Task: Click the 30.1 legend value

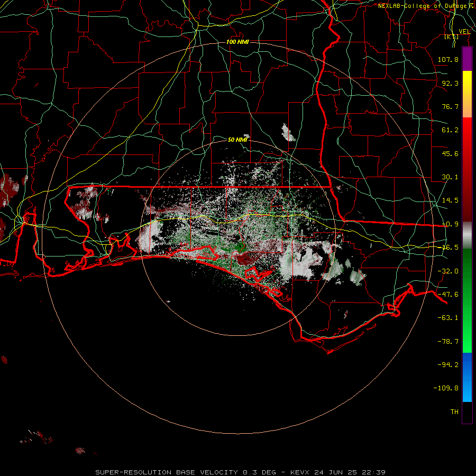Action: [450, 177]
